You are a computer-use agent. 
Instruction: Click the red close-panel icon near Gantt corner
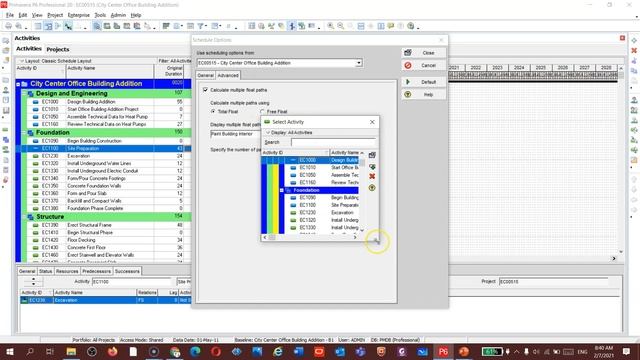tap(622, 38)
